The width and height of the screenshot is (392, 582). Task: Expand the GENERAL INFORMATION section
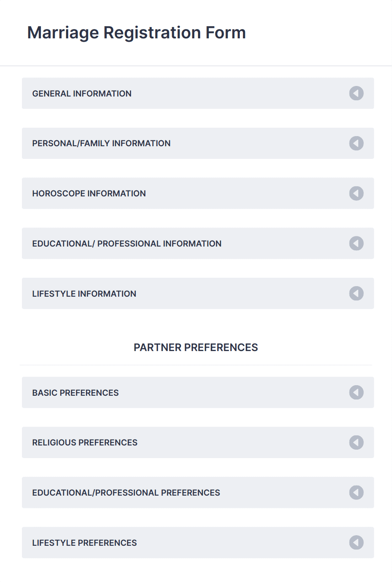tap(196, 93)
